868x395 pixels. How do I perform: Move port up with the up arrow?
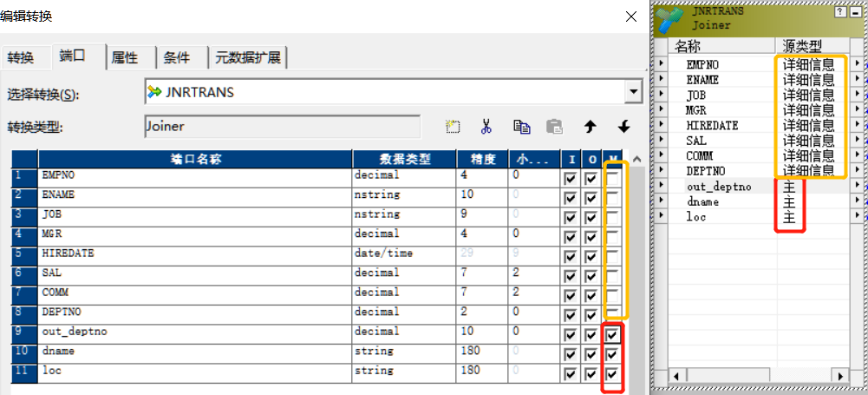(591, 127)
